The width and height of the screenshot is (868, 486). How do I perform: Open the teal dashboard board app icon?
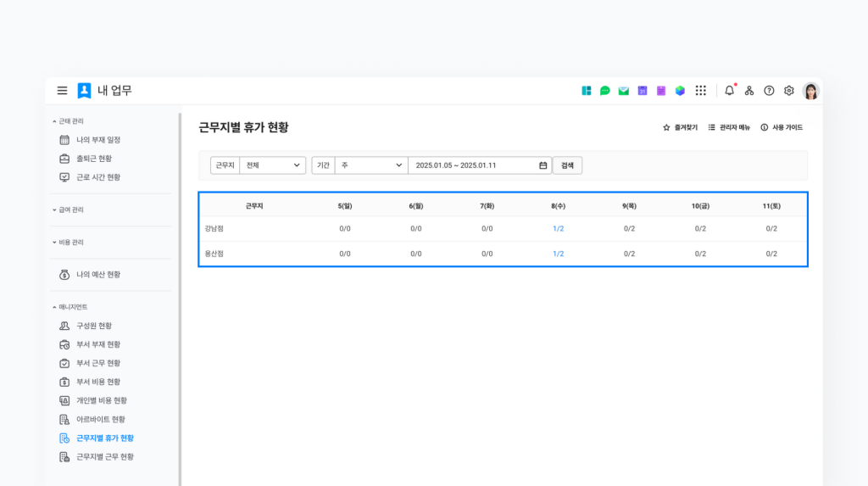click(x=587, y=91)
